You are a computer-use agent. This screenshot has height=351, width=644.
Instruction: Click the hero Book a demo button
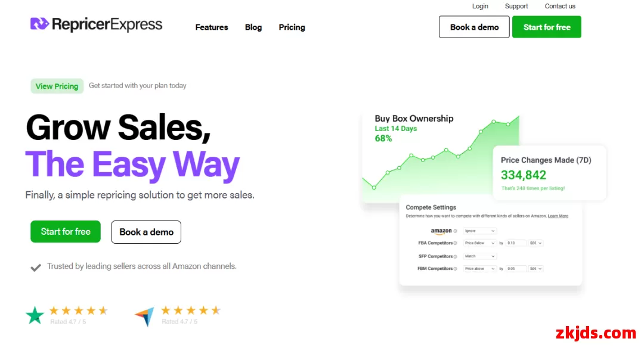pyautogui.click(x=146, y=232)
